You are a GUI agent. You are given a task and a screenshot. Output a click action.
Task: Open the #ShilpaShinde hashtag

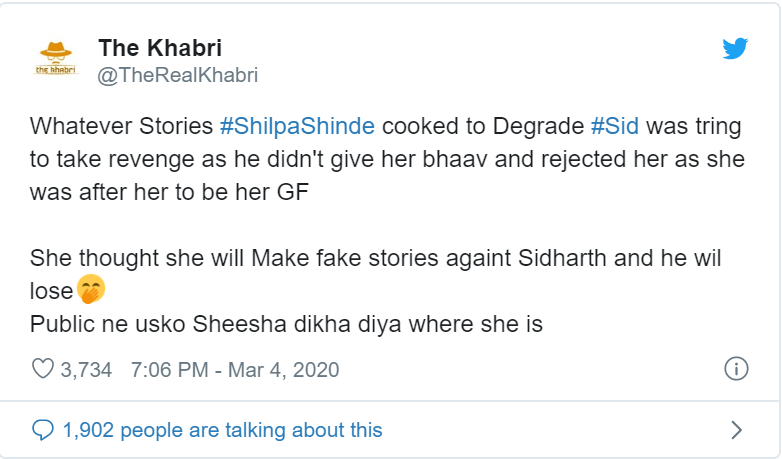(297, 126)
